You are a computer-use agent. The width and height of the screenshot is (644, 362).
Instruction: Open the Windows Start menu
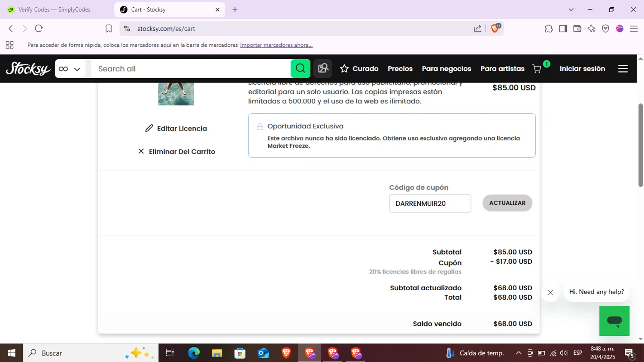(12, 353)
